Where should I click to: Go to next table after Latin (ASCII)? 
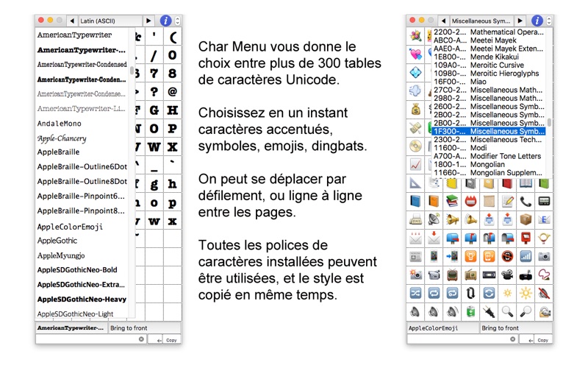(x=148, y=21)
